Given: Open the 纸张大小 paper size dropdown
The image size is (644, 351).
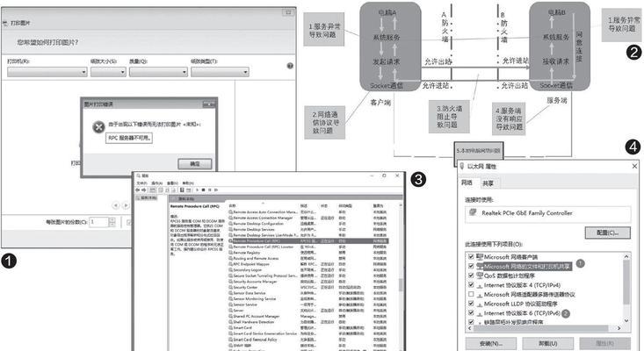Looking at the screenshot, I should click(108, 72).
